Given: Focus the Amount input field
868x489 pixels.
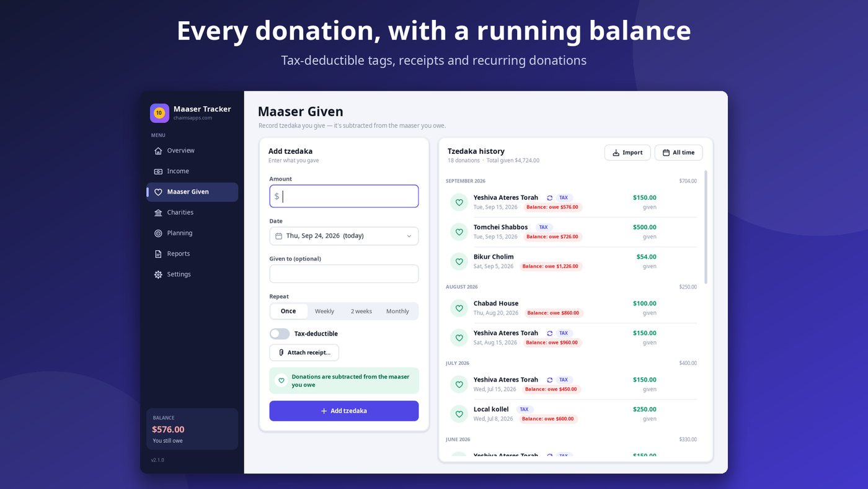Looking at the screenshot, I should (344, 196).
